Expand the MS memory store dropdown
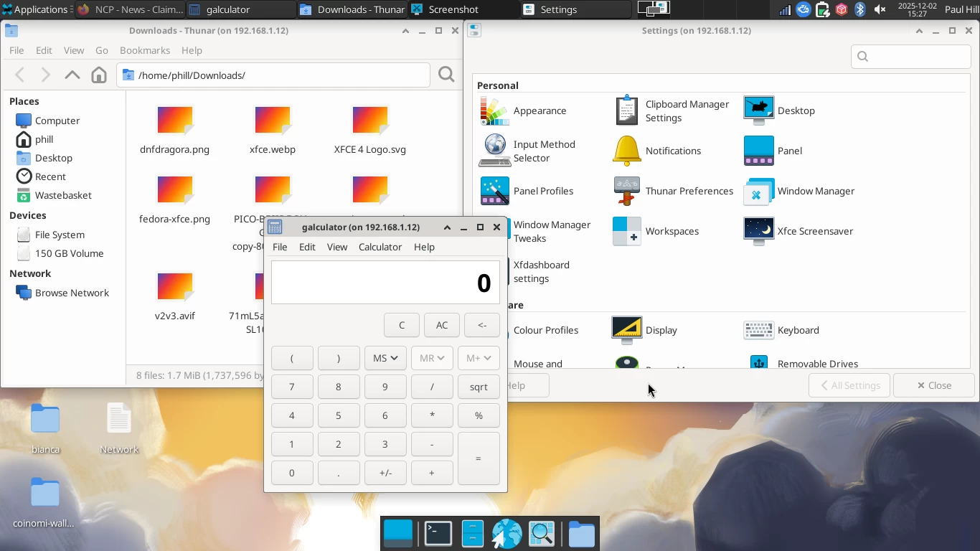This screenshot has width=980, height=551. pos(385,358)
